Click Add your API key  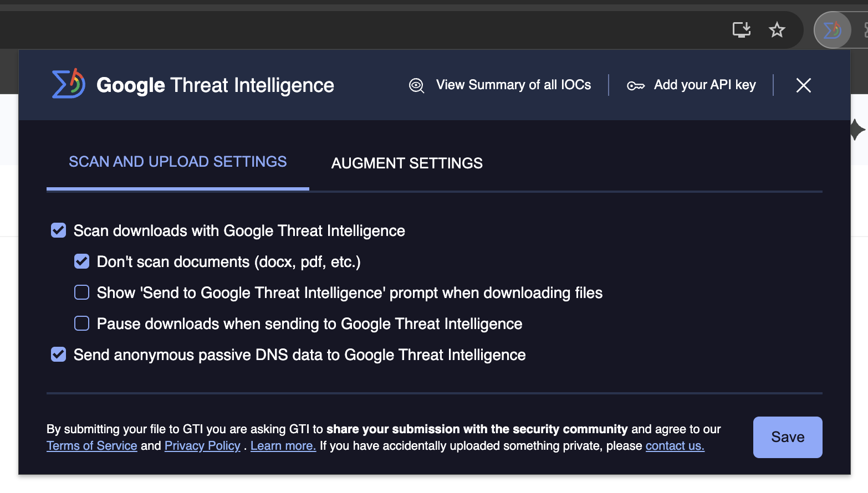[x=704, y=85]
